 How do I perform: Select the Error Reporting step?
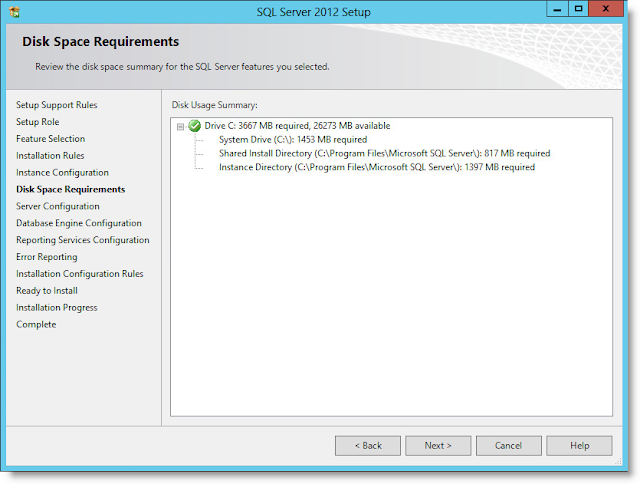47,257
